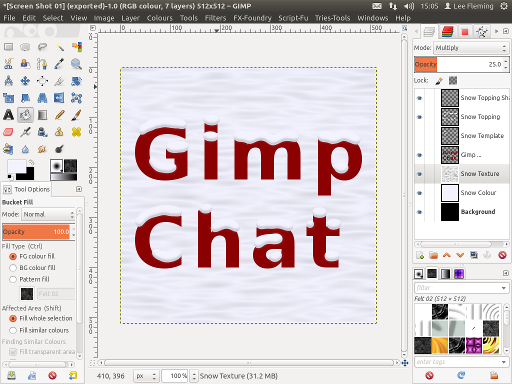Toggle visibility of Snow Colour layer
This screenshot has width=512, height=384.
[420, 193]
